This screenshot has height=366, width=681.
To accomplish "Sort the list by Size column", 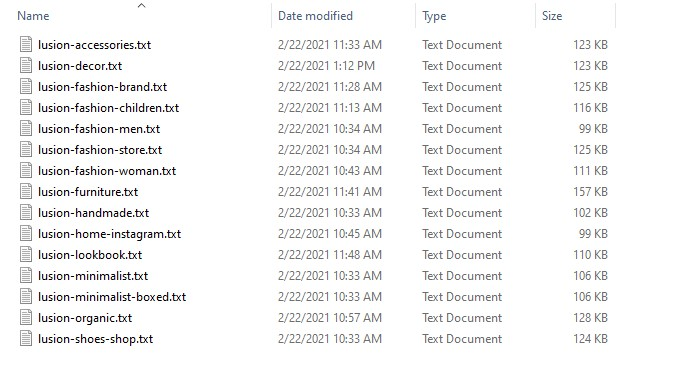I will tap(552, 16).
